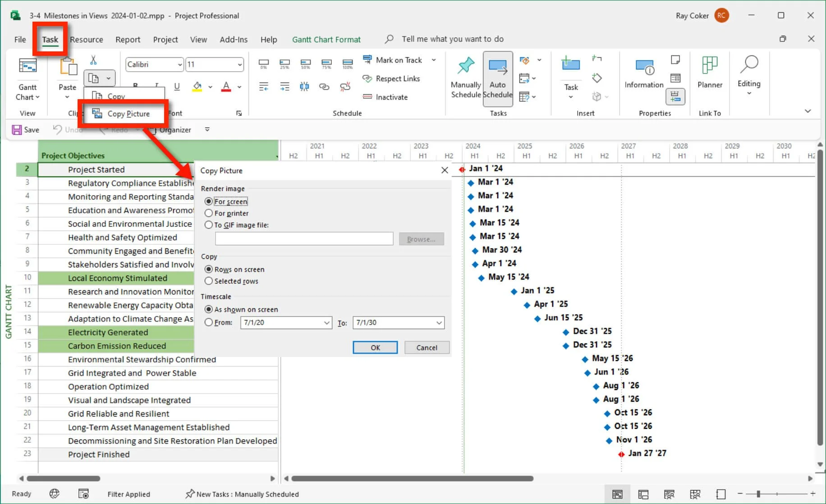Open the View tab
The image size is (826, 504).
[198, 39]
